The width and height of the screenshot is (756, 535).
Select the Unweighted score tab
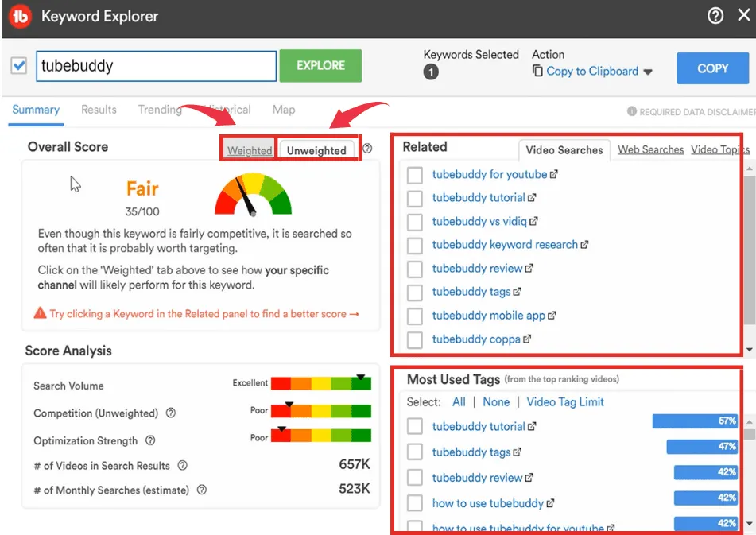tap(316, 150)
